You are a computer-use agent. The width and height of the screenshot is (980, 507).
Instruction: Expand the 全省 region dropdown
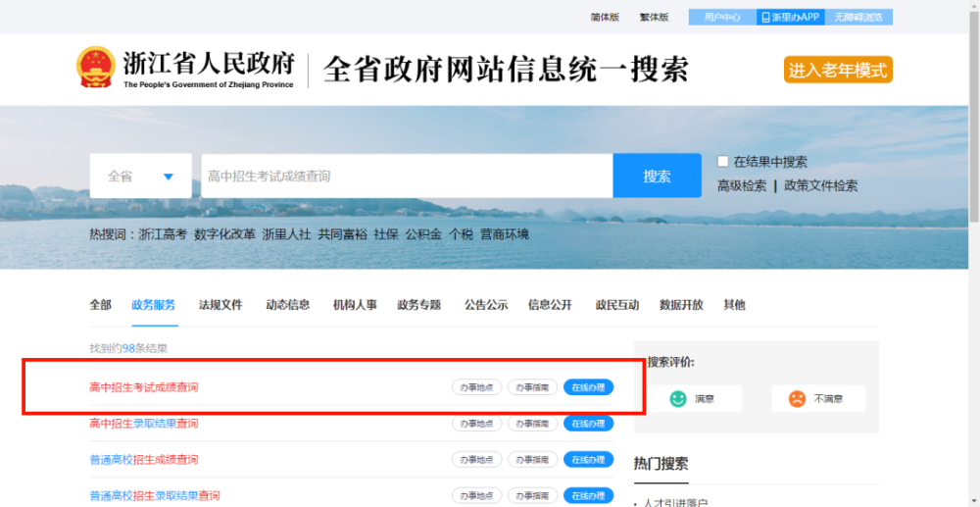(x=140, y=177)
